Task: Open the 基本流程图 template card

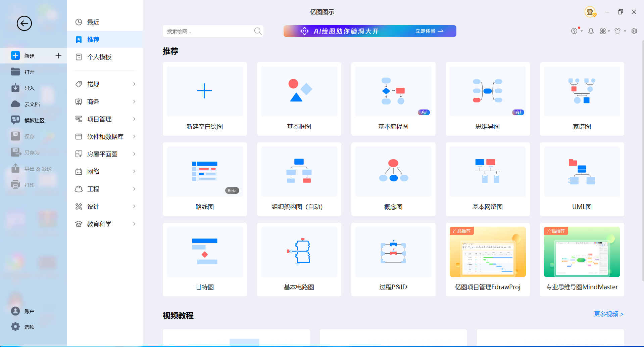Action: click(393, 99)
